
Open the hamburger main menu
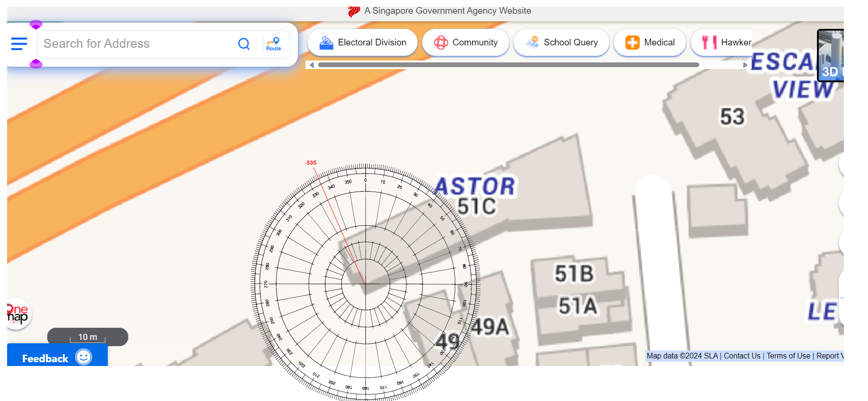pos(19,44)
